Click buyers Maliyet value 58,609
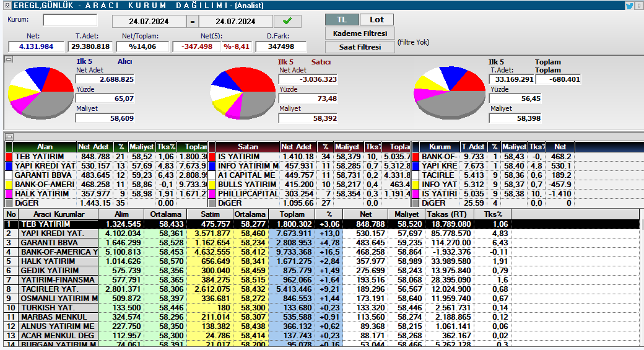This screenshot has width=644, height=350. pyautogui.click(x=105, y=118)
